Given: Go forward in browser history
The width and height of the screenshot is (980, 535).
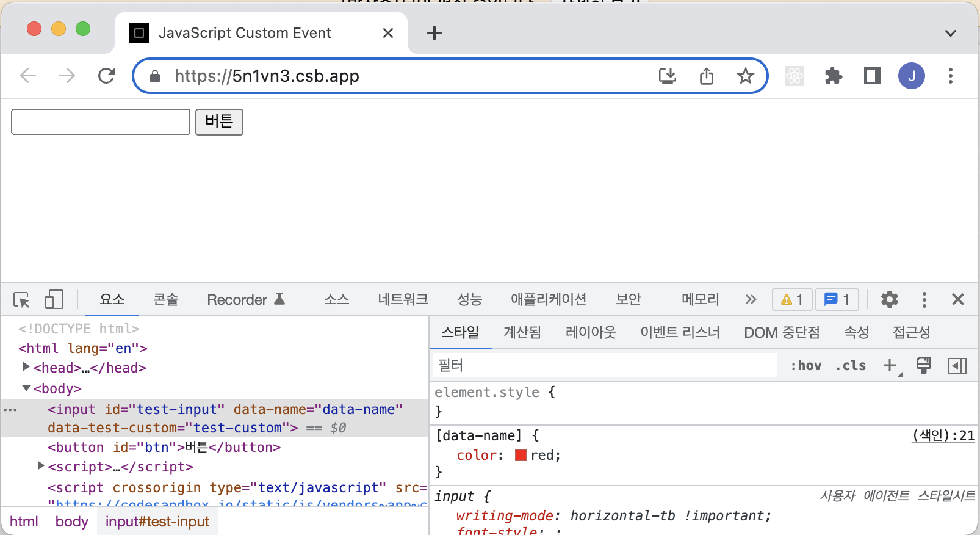Looking at the screenshot, I should pos(67,76).
